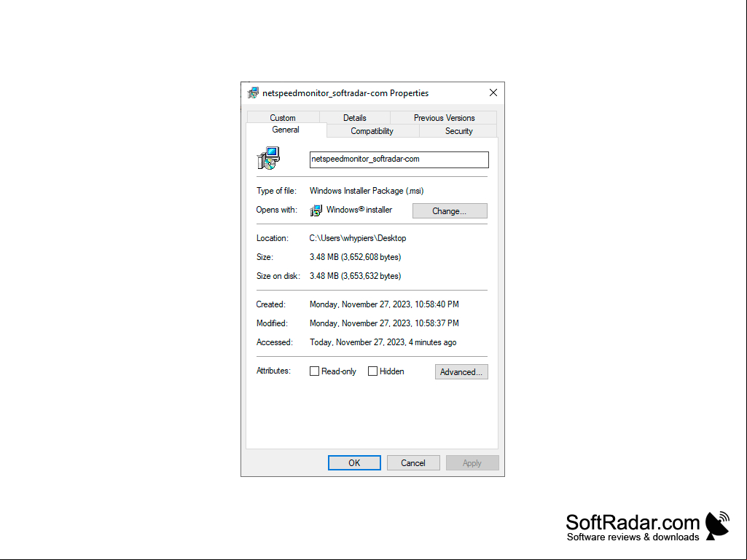Click the size value 3.48 MB (3,652,608 bytes)

[356, 257]
